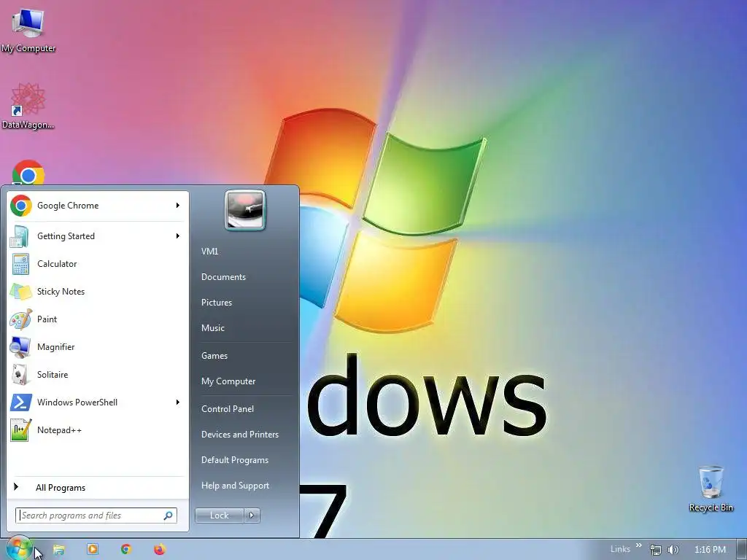Viewport: 747px width, 560px height.
Task: Launch Calculator from the Start menu
Action: pyautogui.click(x=98, y=264)
